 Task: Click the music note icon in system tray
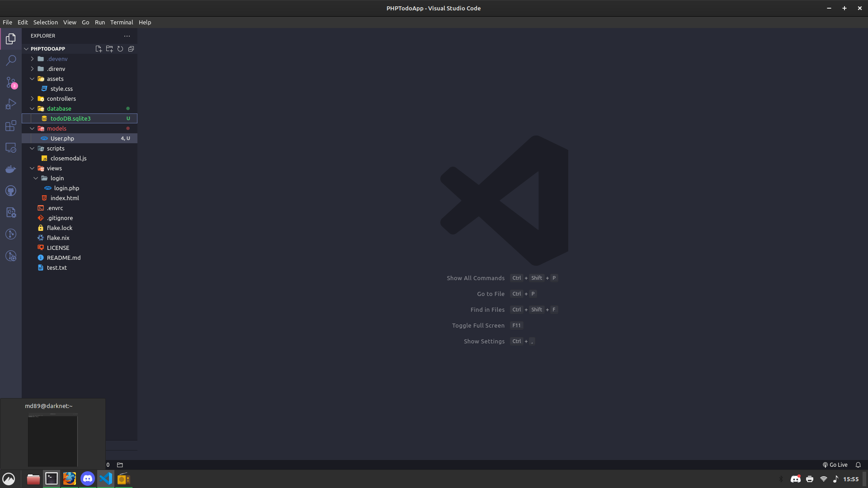(x=835, y=479)
